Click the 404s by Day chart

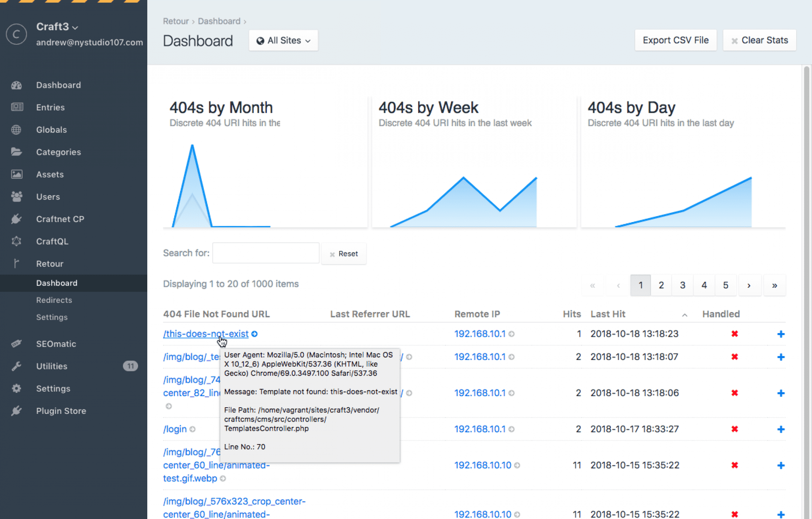coord(683,162)
